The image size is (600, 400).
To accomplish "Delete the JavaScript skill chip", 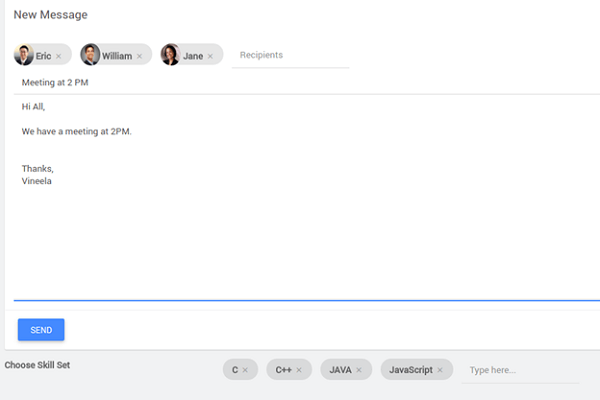I will click(440, 370).
